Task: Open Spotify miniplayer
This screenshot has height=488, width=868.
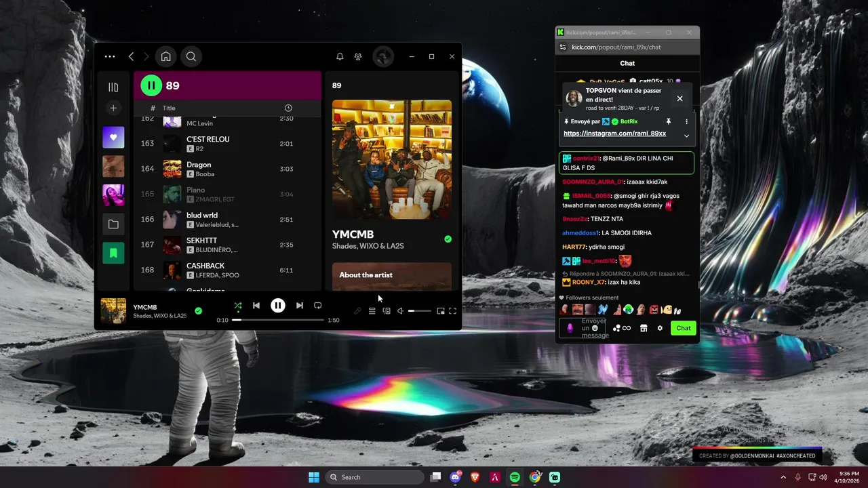Action: coord(441,311)
